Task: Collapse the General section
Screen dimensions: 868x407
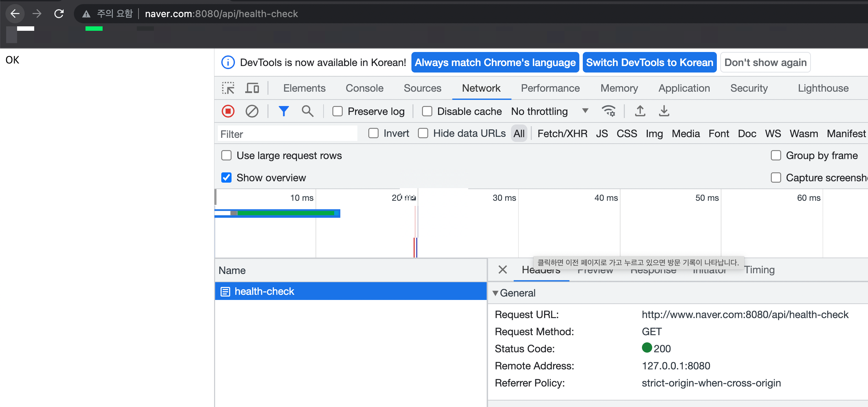Action: (x=495, y=293)
